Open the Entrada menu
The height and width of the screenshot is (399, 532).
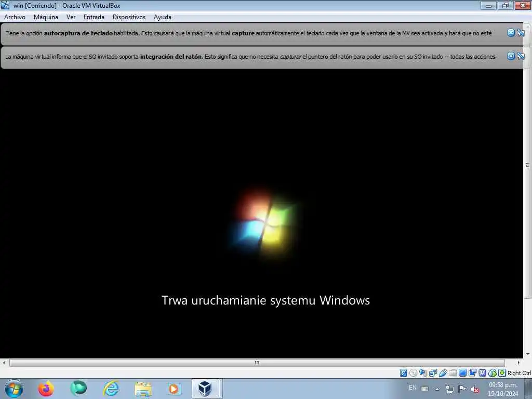(94, 17)
